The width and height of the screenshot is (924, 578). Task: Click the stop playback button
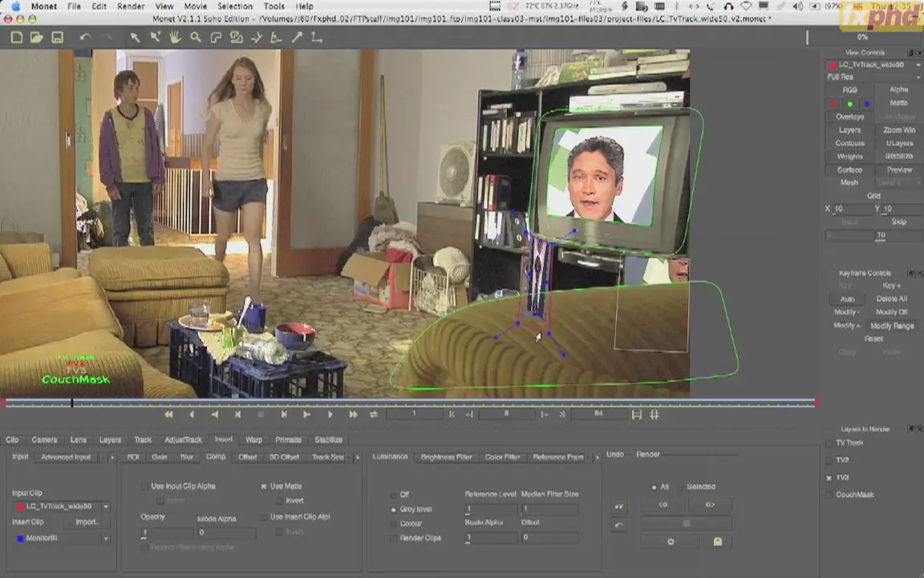(261, 414)
